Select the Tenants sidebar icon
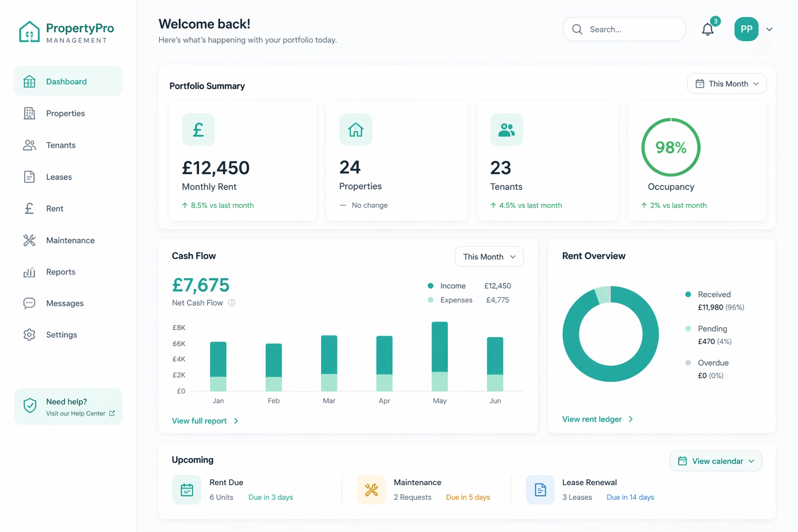Viewport: 798px width, 532px height. [x=29, y=145]
